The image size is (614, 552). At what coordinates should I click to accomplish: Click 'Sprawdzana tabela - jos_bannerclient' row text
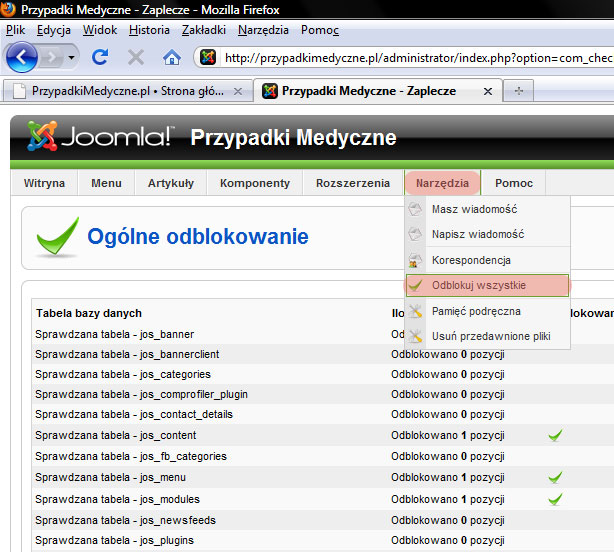tap(127, 354)
